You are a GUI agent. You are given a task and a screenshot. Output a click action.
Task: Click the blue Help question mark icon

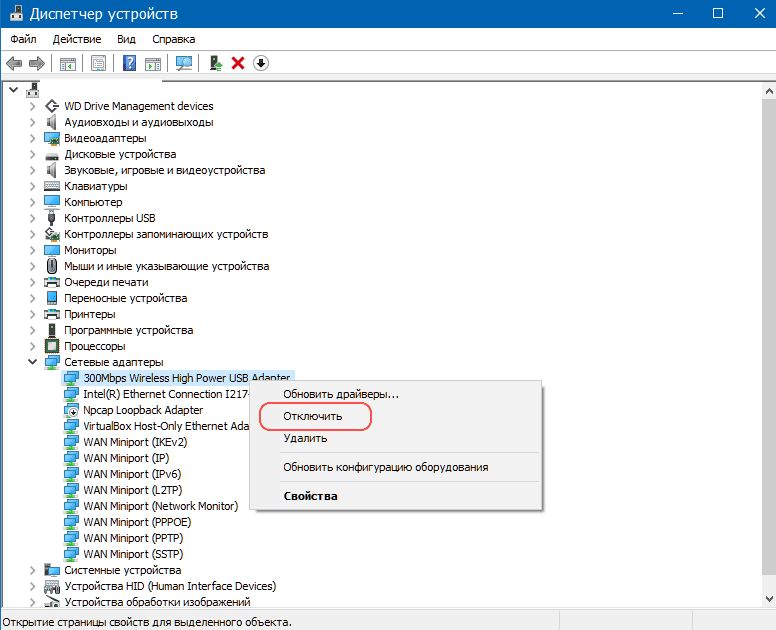pos(129,63)
